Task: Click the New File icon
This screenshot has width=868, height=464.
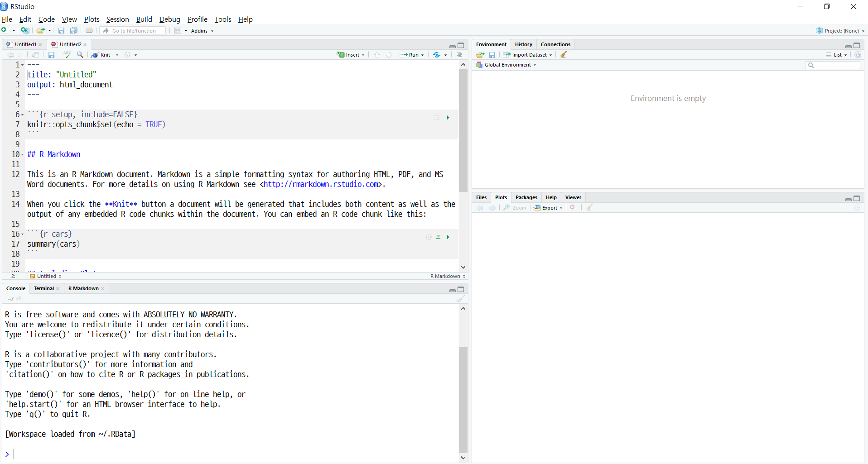Action: click(x=4, y=30)
